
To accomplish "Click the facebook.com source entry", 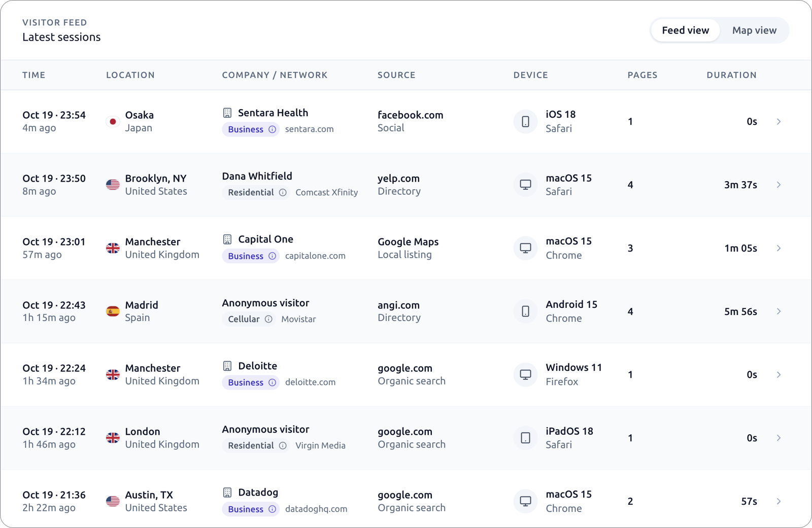I will click(x=411, y=115).
